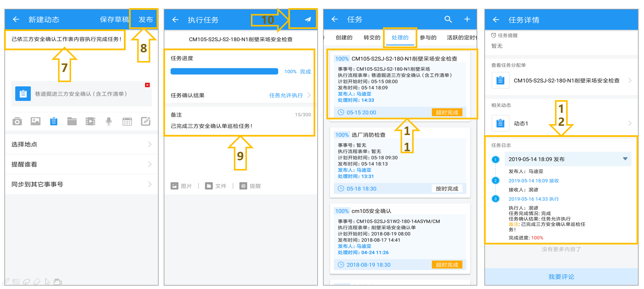The height and width of the screenshot is (289, 644).
Task: Tap 保存草稿 to save draft
Action: (114, 20)
